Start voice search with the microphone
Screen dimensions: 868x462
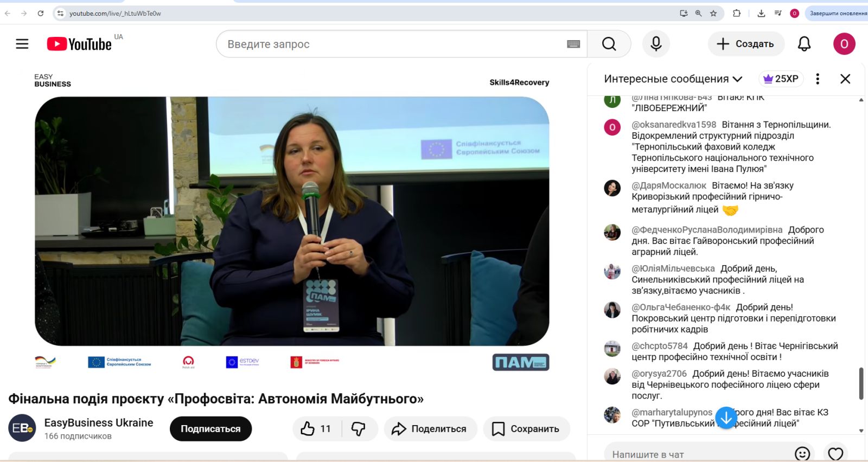point(656,44)
